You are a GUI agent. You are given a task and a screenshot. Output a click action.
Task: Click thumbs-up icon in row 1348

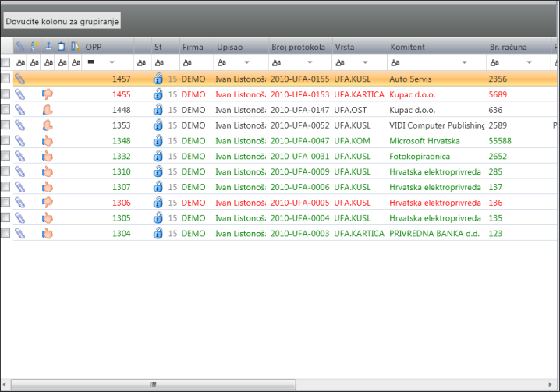(48, 140)
